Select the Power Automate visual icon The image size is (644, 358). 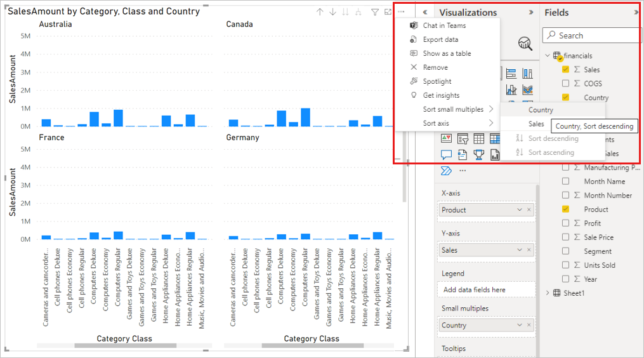pyautogui.click(x=447, y=171)
